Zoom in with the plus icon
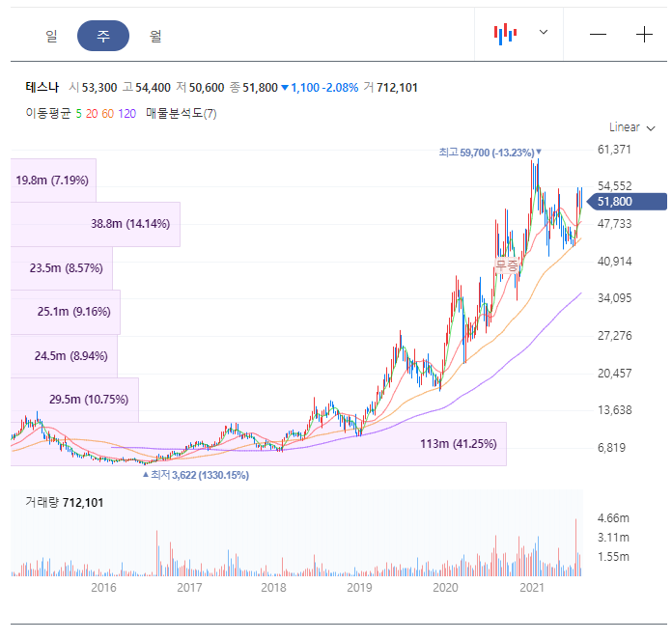672x640 pixels. (644, 35)
